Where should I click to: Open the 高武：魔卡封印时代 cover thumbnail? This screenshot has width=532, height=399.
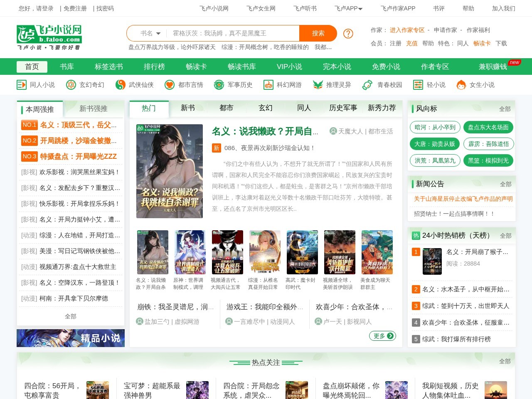point(302,252)
